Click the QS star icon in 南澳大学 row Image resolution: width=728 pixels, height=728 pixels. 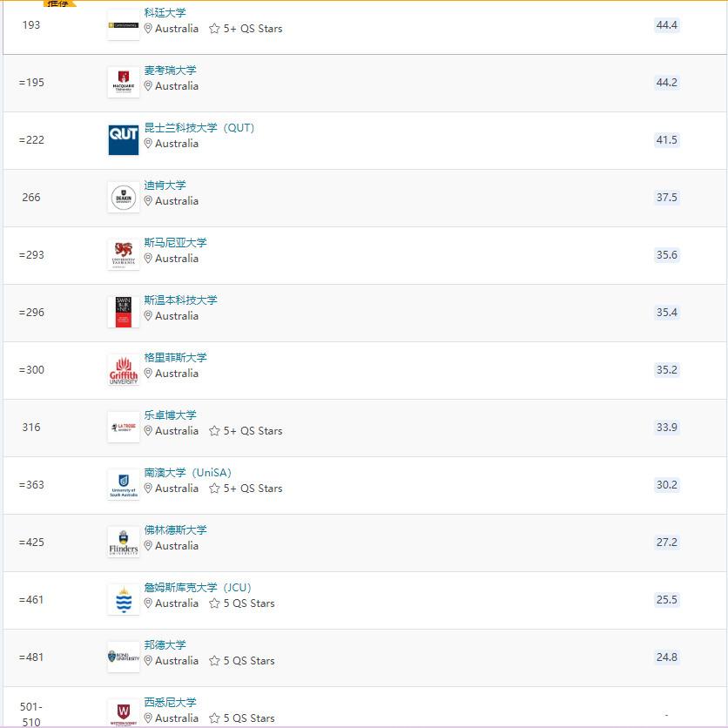coord(214,489)
